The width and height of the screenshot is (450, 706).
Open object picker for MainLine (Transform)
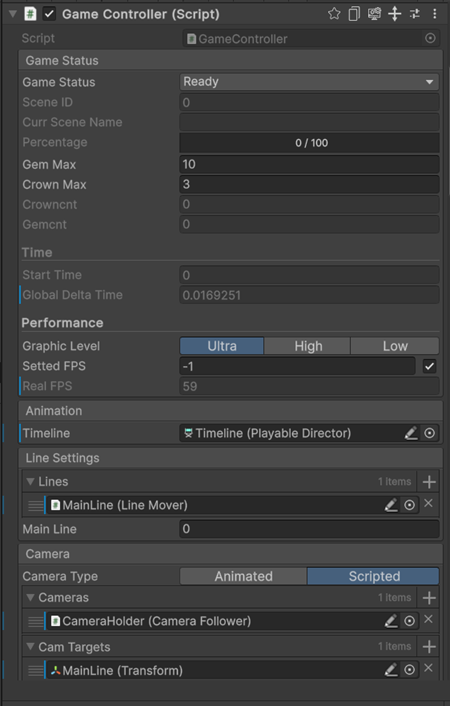[409, 670]
